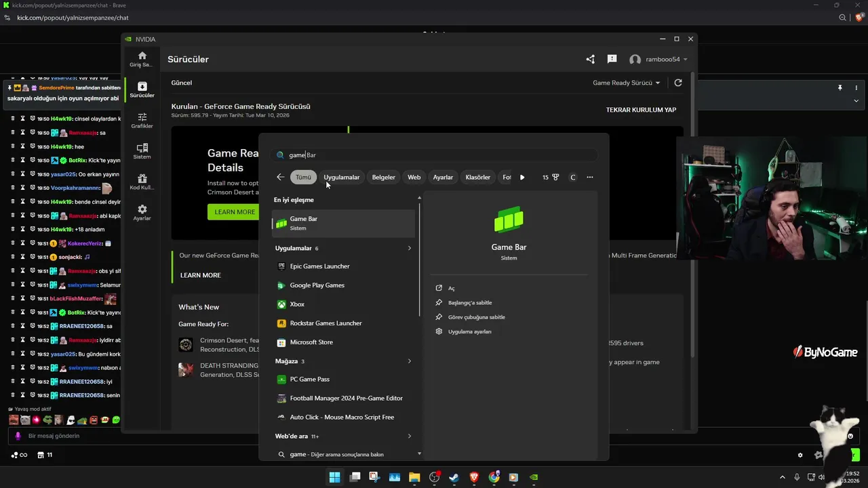
Task: Select Football Manager 2024 Pre-Game Editor result
Action: point(344,399)
